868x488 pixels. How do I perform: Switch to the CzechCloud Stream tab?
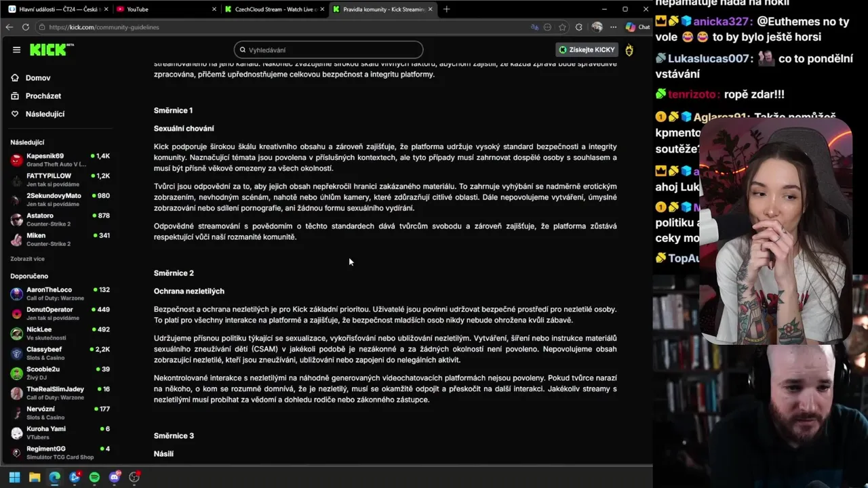point(274,9)
